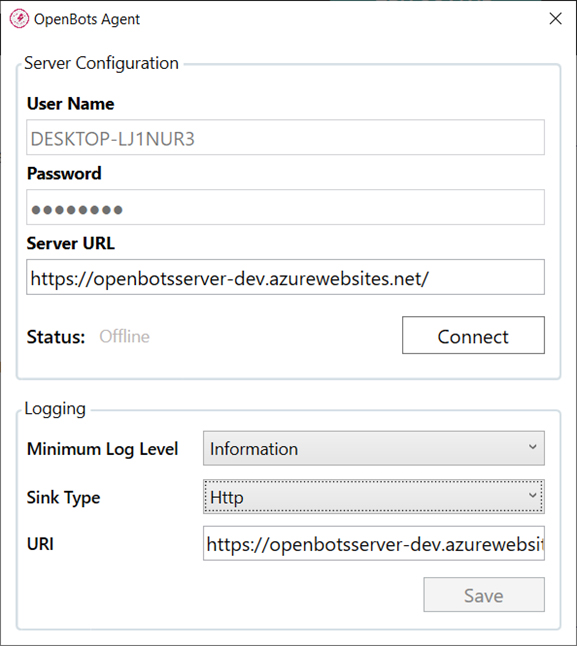
Task: Click the Offline status text
Action: 124,337
